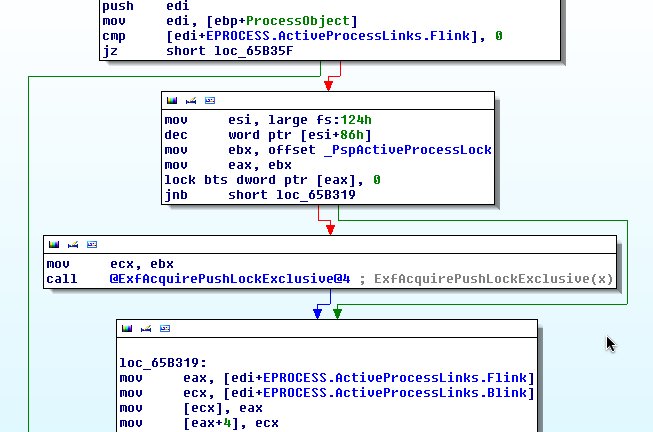The image size is (653, 432).
Task: Select the jnb mnemonic
Action: click(176, 195)
